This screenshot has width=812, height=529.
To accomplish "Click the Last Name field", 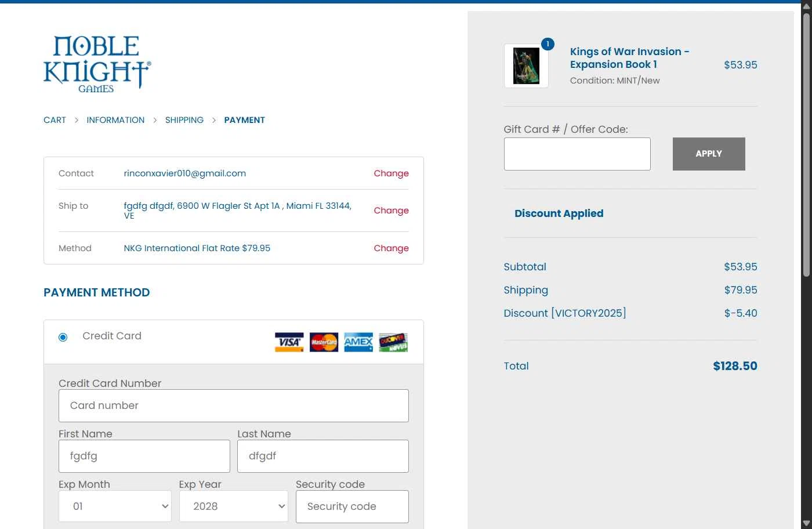I will click(323, 456).
